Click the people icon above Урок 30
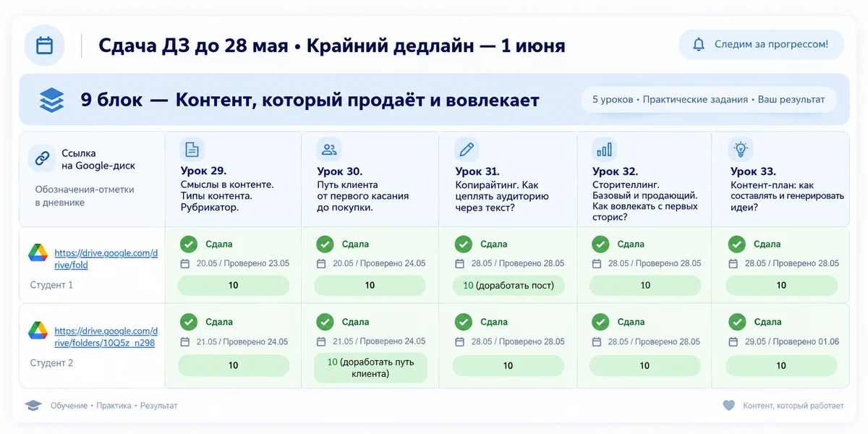Image resolution: width=868 pixels, height=434 pixels. click(x=329, y=149)
